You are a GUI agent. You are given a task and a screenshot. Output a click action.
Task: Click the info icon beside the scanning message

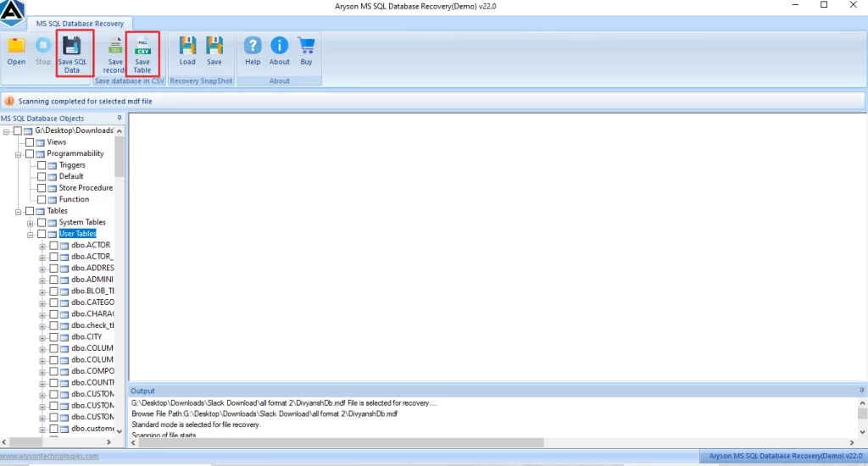9,101
